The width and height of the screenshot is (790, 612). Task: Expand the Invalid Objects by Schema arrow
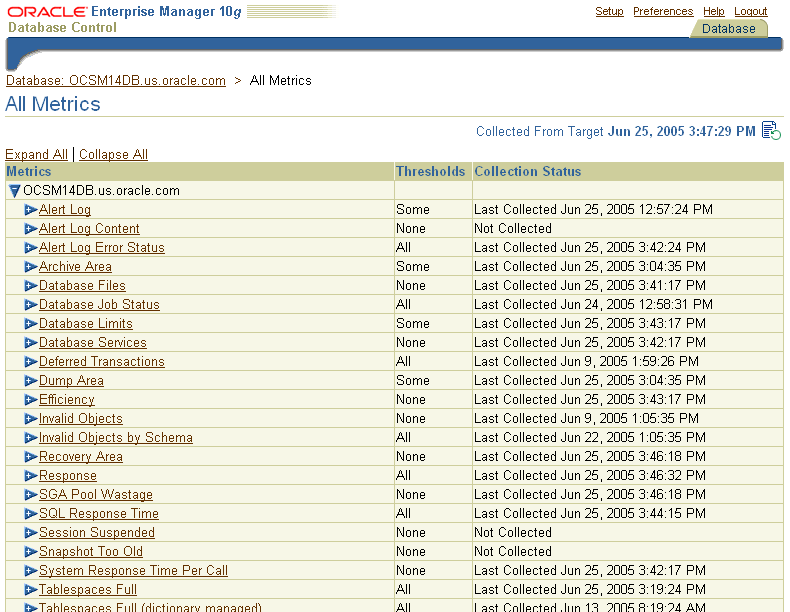(31, 438)
